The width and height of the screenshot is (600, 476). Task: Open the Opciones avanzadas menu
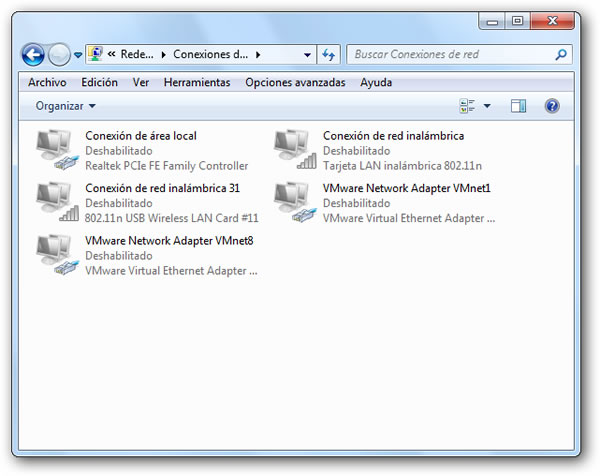coord(295,82)
